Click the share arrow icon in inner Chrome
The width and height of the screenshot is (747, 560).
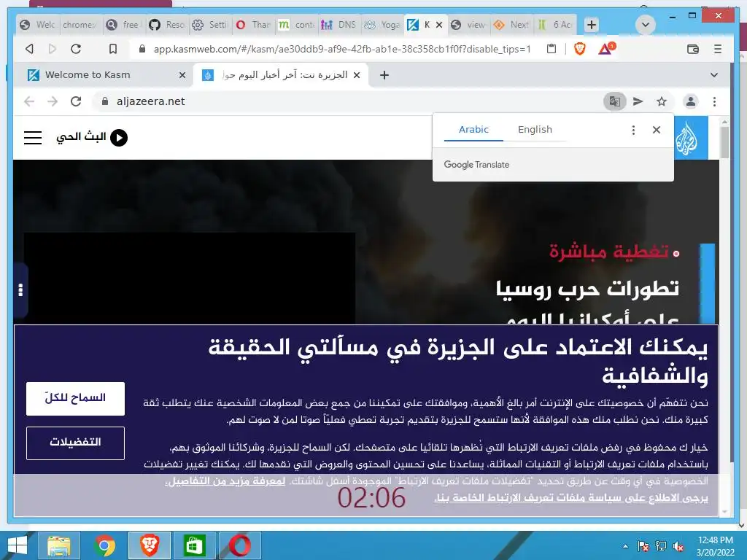(638, 101)
